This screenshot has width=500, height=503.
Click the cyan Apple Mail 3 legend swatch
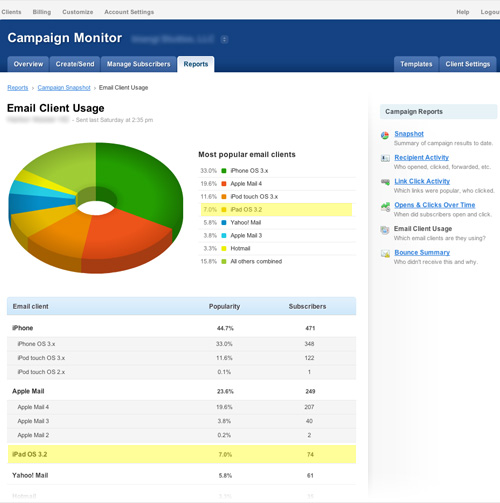click(224, 236)
